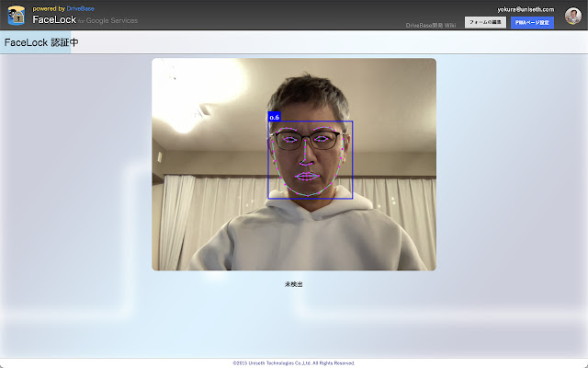Screen dimensions: 588x368
Task: Click the mouth landmark outline in the video
Action: coord(307,176)
